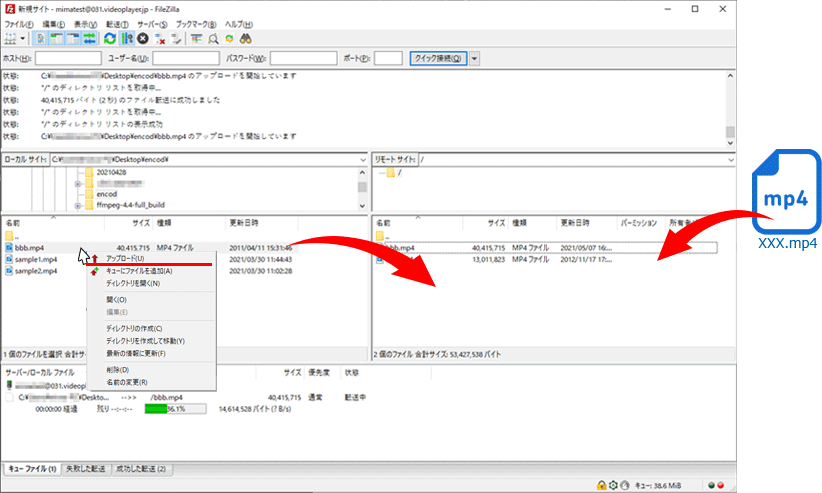Screen dimensions: 822x493
Task: Open the ヘルプ(H) menu
Action: 239,24
